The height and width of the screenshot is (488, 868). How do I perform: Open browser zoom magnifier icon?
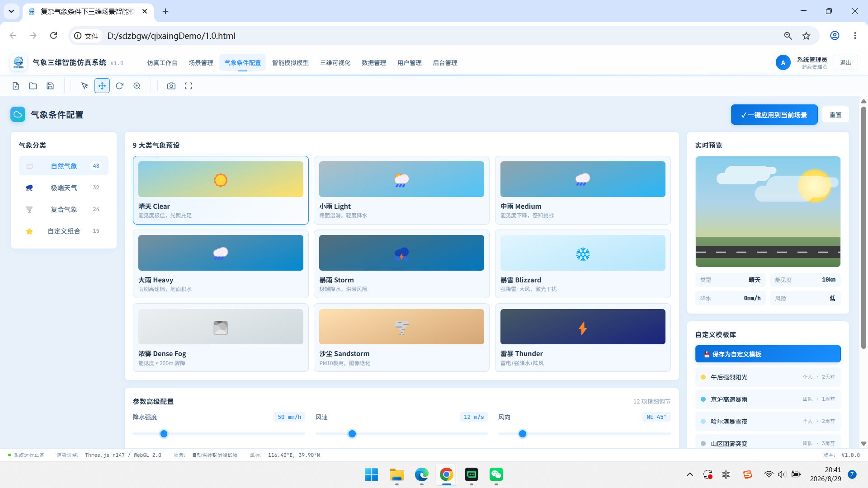click(x=788, y=36)
